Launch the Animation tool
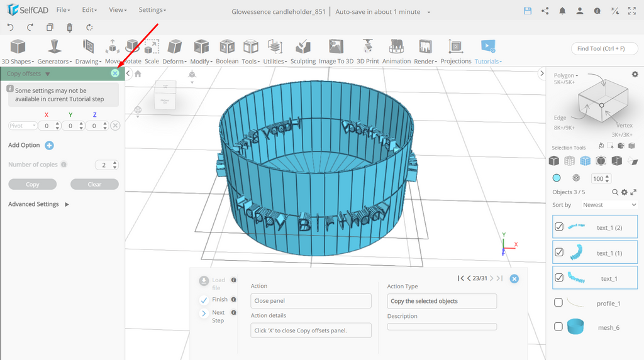 (396, 52)
